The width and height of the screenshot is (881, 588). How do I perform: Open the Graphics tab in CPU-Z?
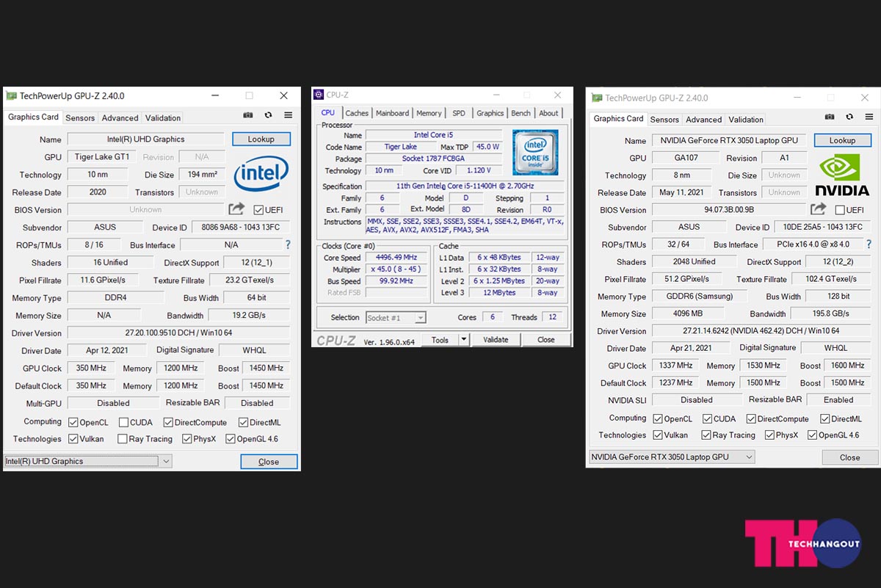[x=490, y=113]
